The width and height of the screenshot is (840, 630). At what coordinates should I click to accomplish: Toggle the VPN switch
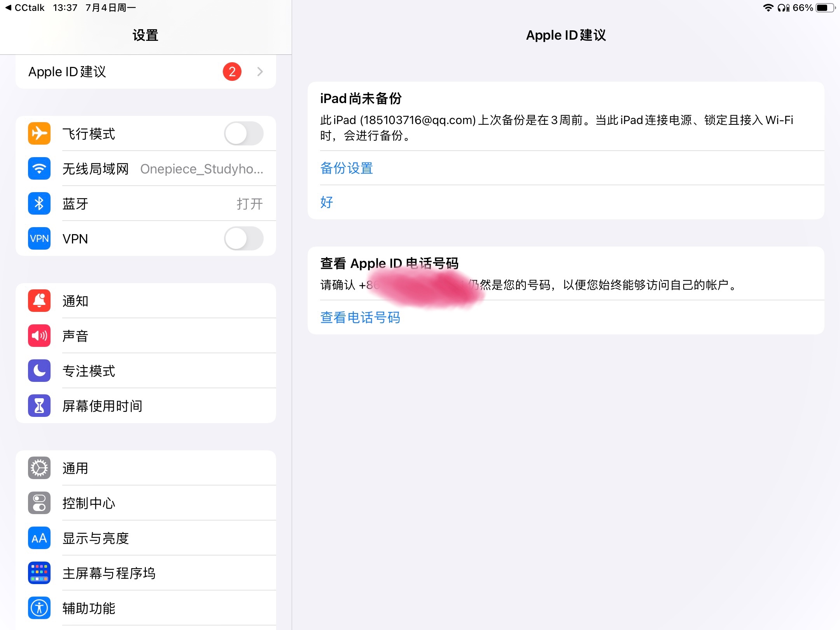pos(243,238)
